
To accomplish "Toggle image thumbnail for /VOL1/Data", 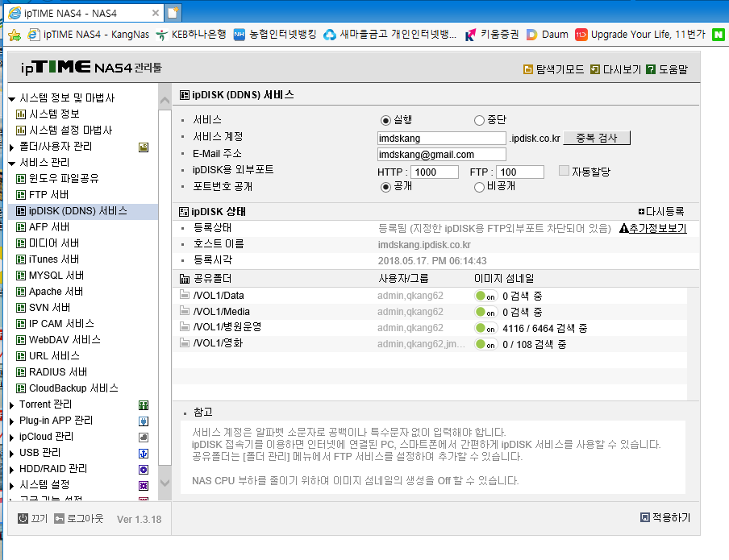I will pyautogui.click(x=485, y=296).
